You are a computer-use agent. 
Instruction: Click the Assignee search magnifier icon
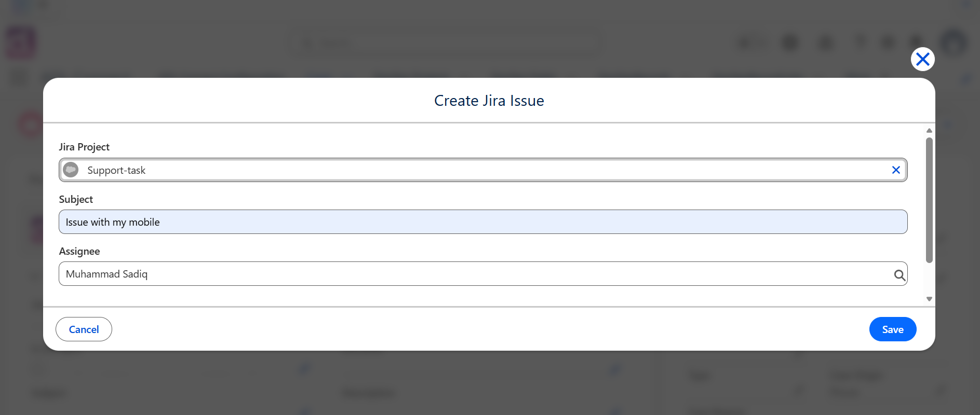coord(900,275)
